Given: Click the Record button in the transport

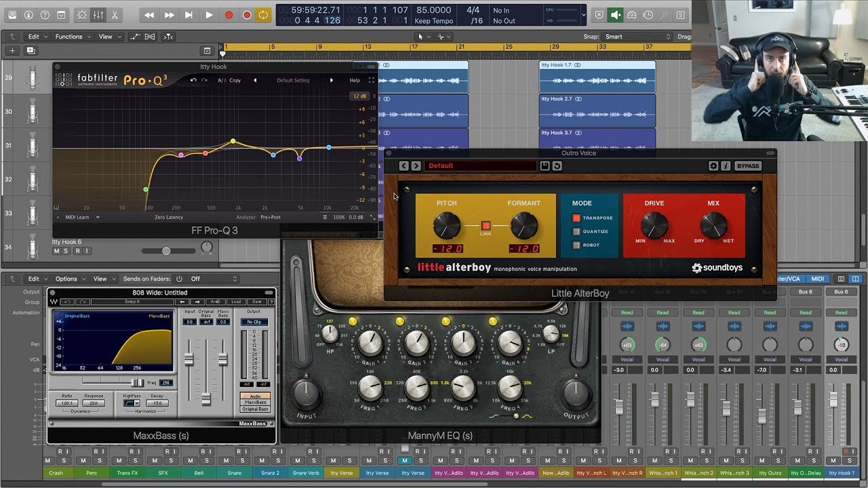Looking at the screenshot, I should [228, 15].
